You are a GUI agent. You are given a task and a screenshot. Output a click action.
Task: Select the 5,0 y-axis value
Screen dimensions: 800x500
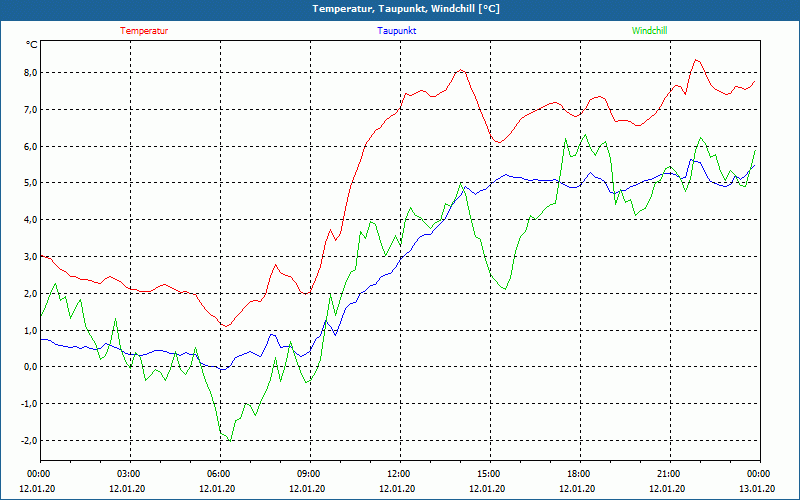[x=31, y=183]
